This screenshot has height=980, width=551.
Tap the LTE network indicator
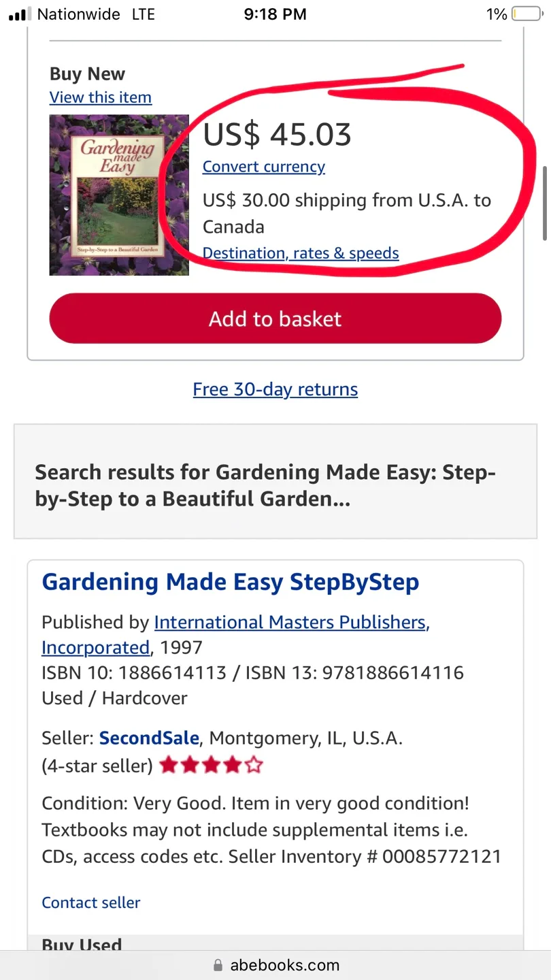tap(144, 14)
